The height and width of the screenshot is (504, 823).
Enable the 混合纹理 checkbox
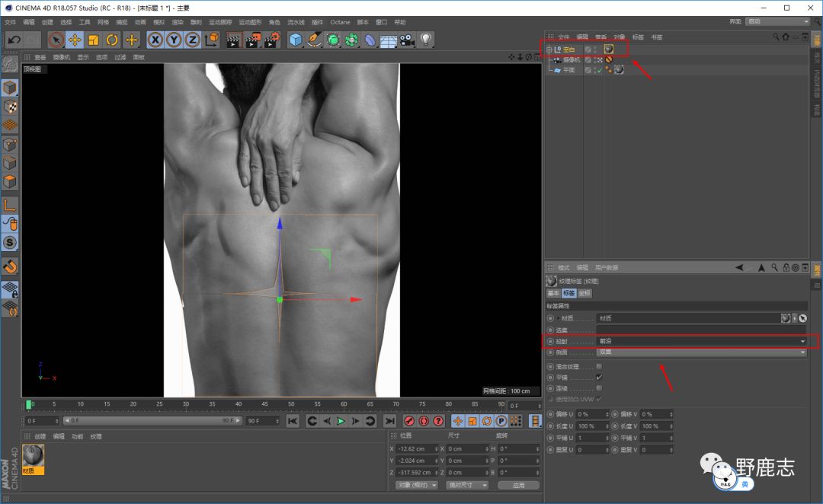[x=598, y=366]
